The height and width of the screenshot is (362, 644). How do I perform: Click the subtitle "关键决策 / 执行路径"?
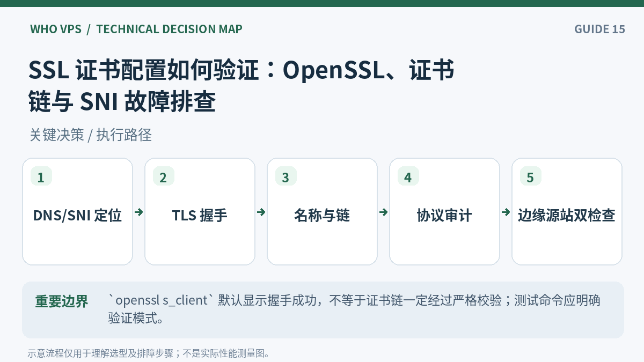[91, 135]
